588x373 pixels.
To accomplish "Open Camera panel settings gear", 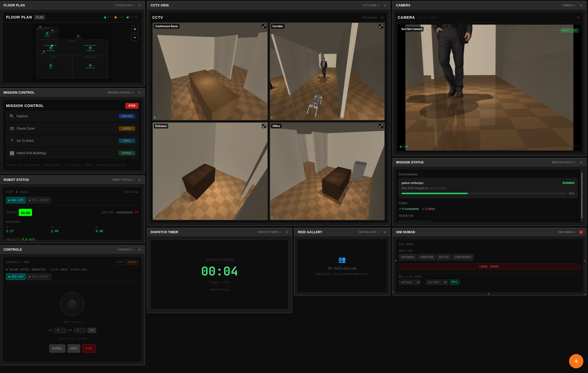I will click(578, 17).
